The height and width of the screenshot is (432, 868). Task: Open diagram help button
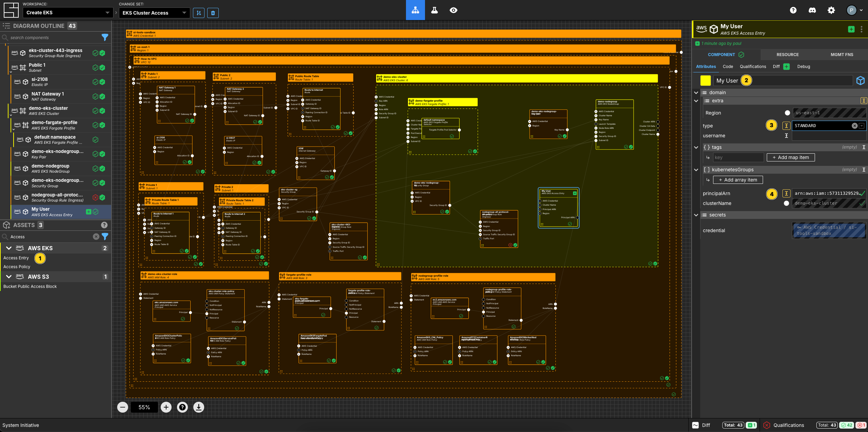[x=182, y=407]
